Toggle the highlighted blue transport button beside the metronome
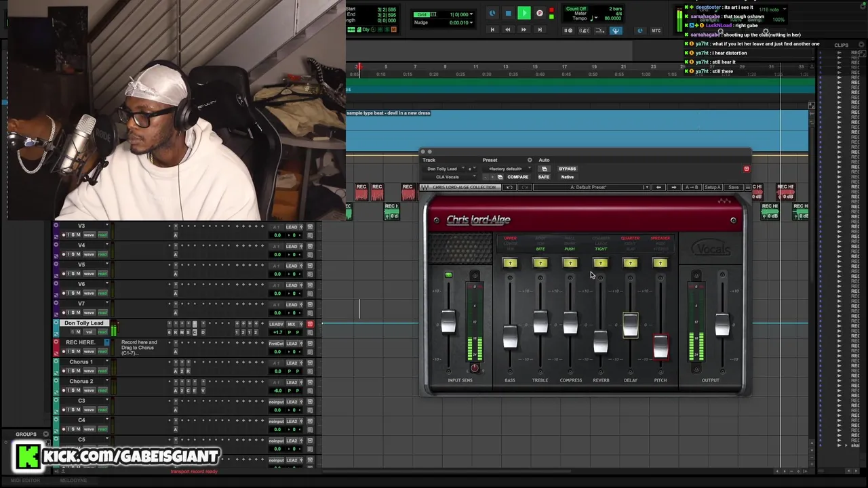The width and height of the screenshot is (868, 488). (x=616, y=30)
